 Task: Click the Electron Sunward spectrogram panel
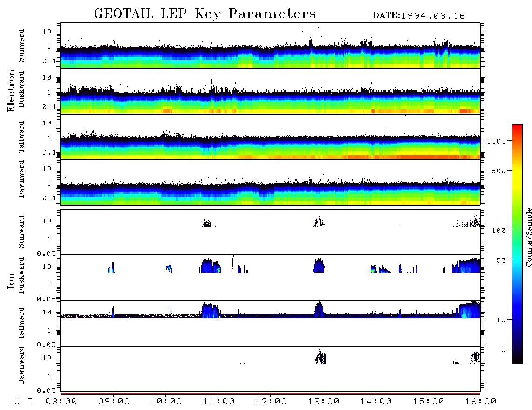270,46
